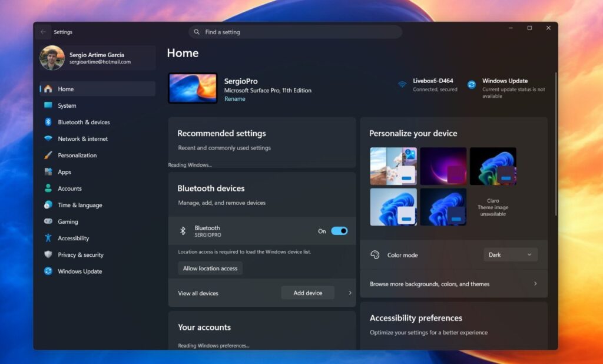Expand View all devices chevron
603x364 pixels.
(x=350, y=293)
